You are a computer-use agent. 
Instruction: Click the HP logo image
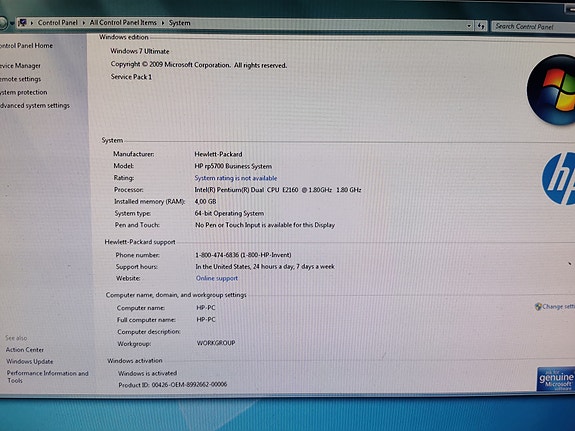pos(558,179)
